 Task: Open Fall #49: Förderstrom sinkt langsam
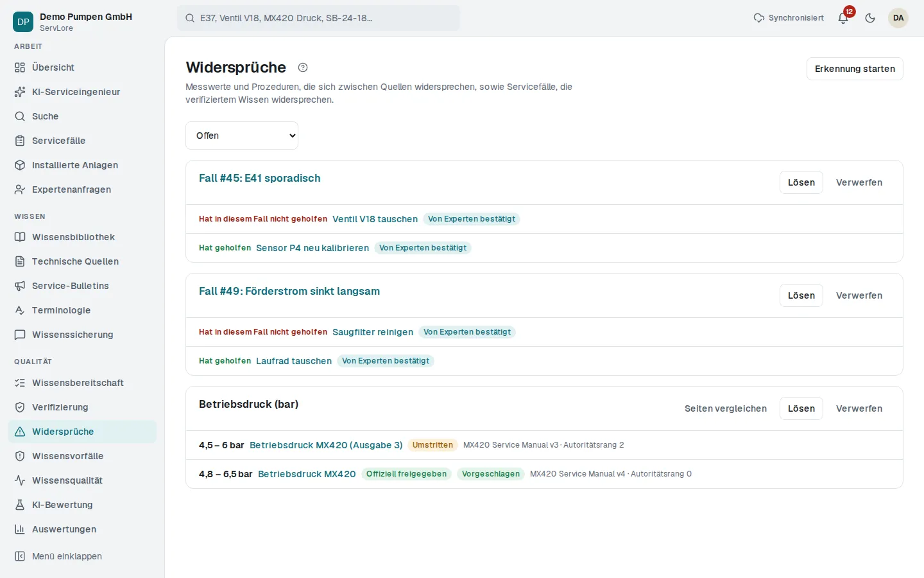(x=289, y=291)
